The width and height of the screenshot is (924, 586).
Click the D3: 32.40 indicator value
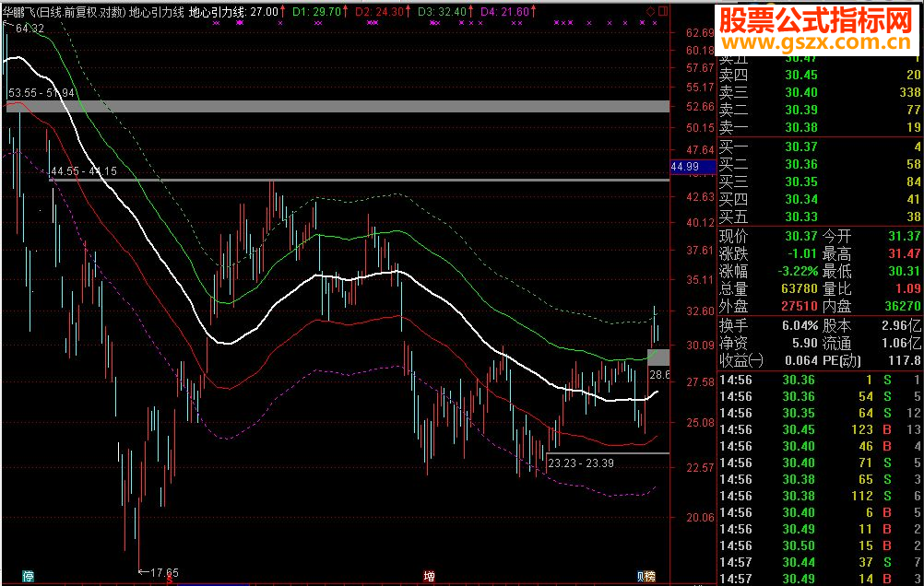442,12
